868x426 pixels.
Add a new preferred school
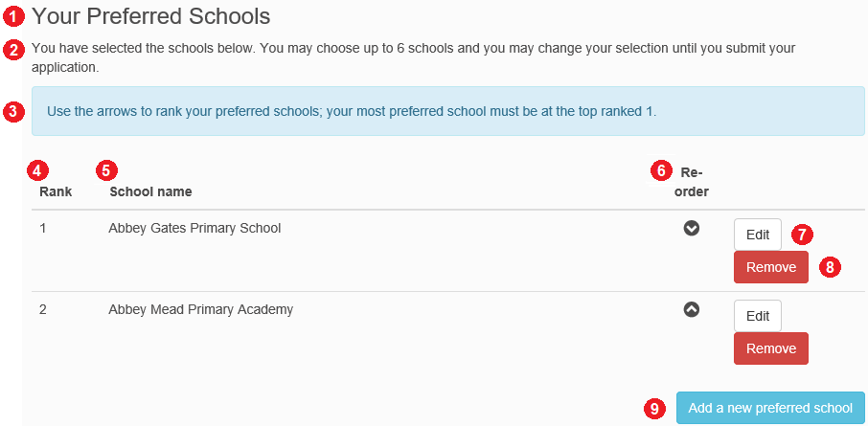pyautogui.click(x=770, y=408)
